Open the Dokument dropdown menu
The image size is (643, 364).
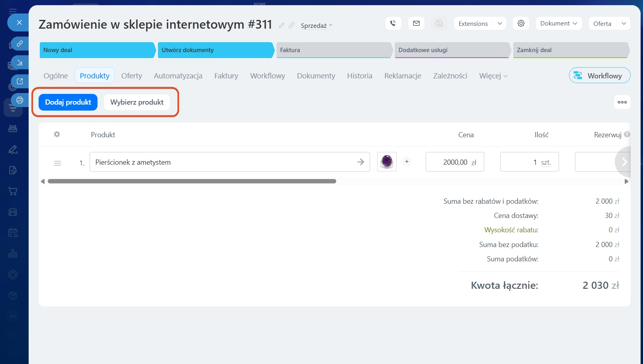point(558,23)
